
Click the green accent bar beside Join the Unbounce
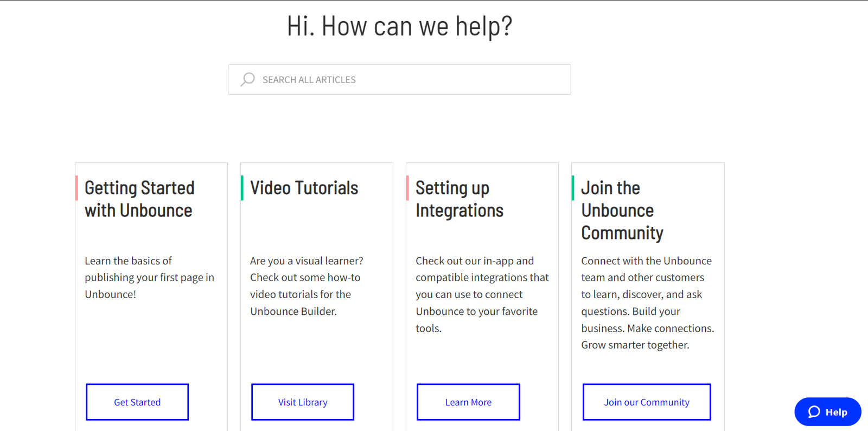coord(573,188)
